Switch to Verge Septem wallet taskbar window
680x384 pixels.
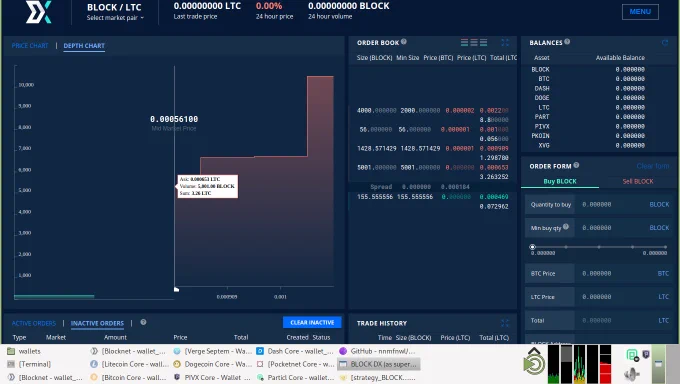[212, 351]
